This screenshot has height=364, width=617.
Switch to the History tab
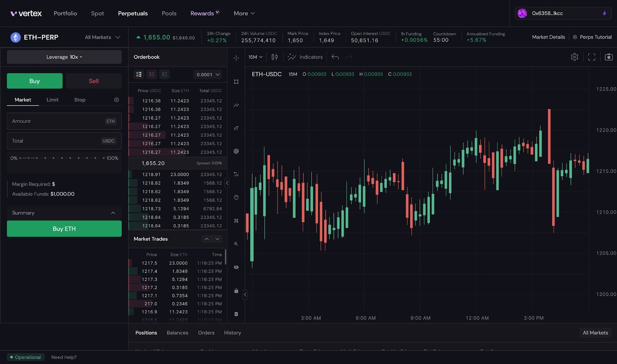click(233, 333)
